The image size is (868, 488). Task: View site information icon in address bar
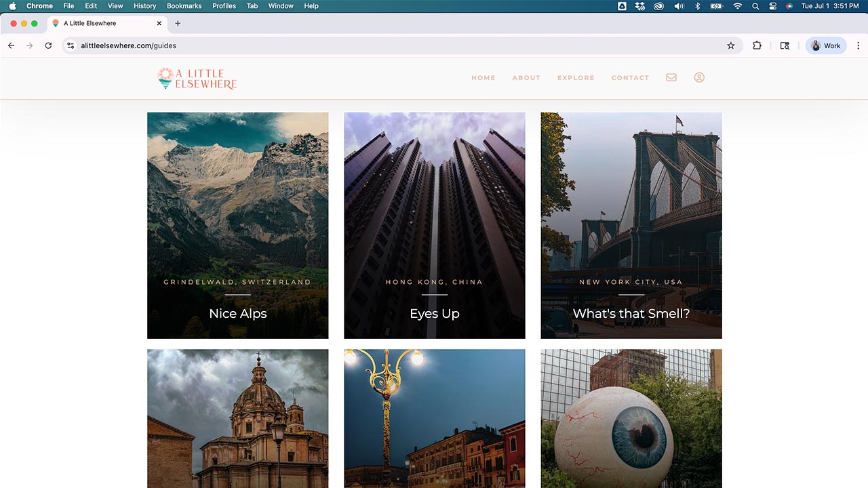point(71,45)
